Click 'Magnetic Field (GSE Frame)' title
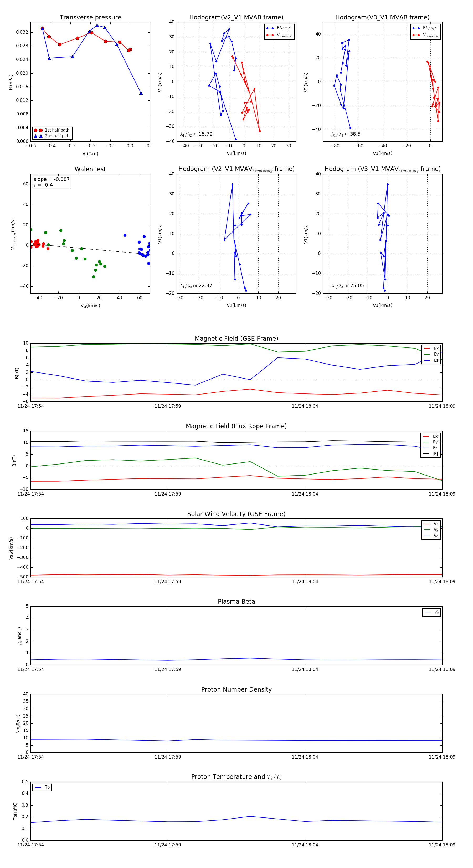The height and width of the screenshot is (868, 473). click(x=236, y=339)
